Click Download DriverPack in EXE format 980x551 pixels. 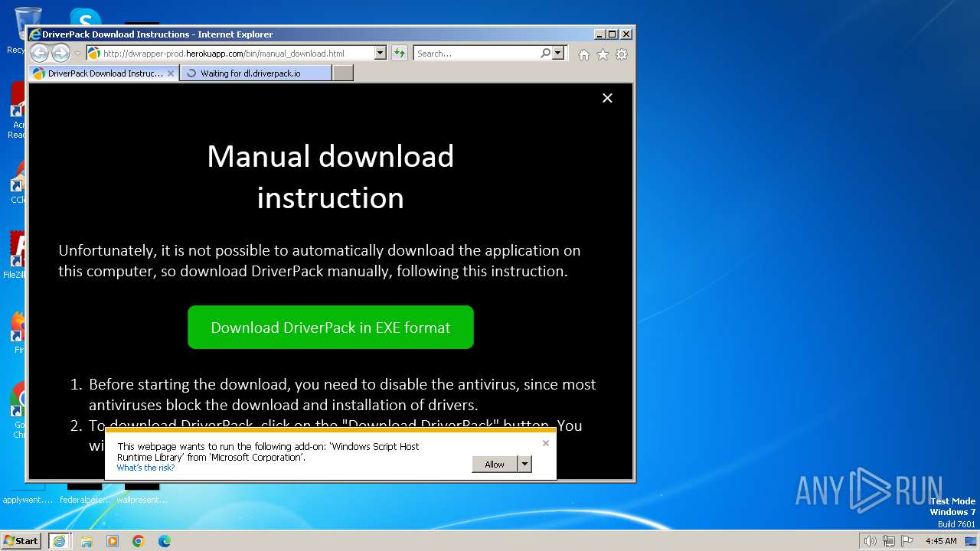pyautogui.click(x=331, y=328)
